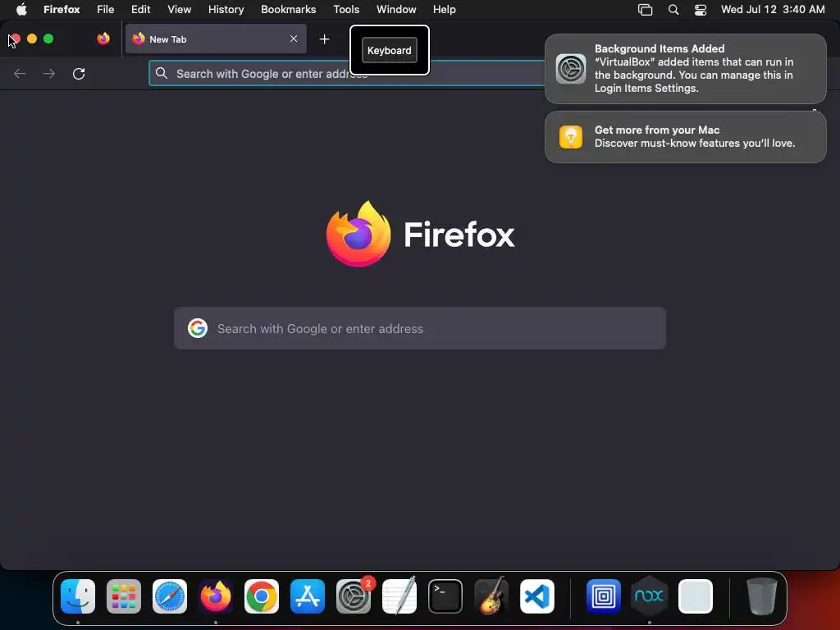The height and width of the screenshot is (630, 840).
Task: Select the New Tab tab
Action: [x=216, y=39]
